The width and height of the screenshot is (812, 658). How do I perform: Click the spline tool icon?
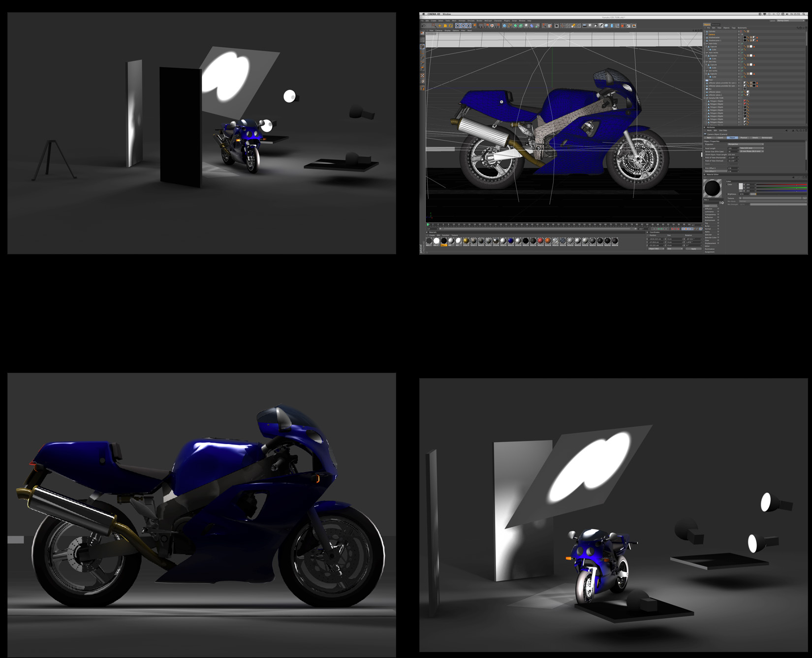(x=510, y=26)
